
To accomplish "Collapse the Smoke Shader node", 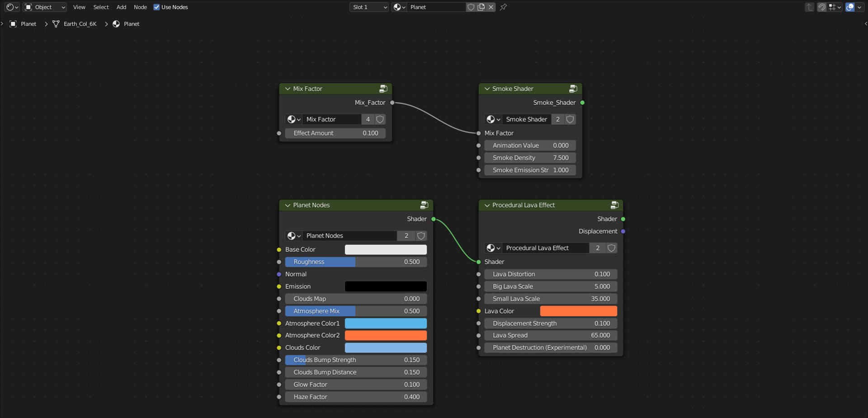I will click(x=487, y=89).
